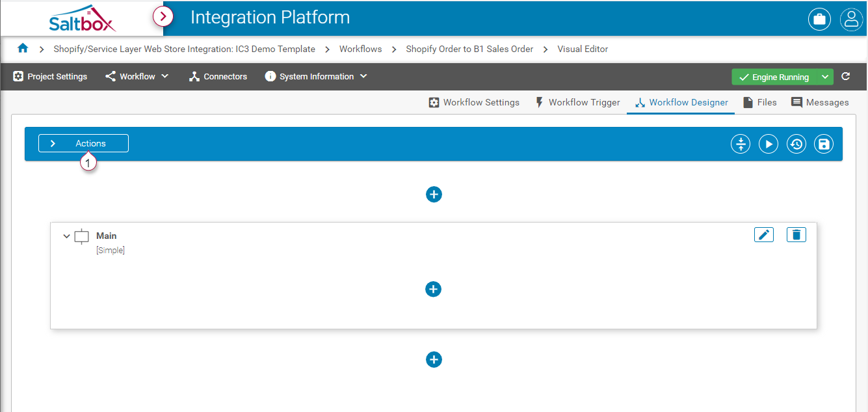
Task: Switch to the Files tab
Action: coord(759,102)
